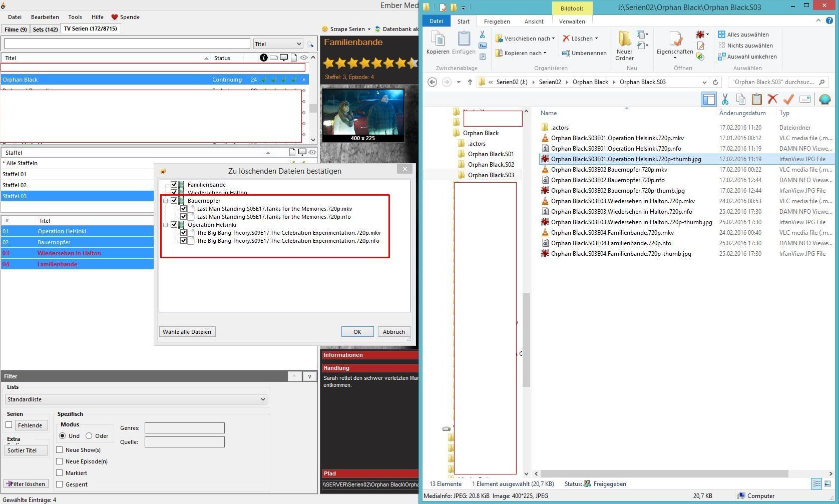Uncheck the Bauernopfer checkbox in delete dialog
This screenshot has width=839, height=504.
click(x=174, y=201)
